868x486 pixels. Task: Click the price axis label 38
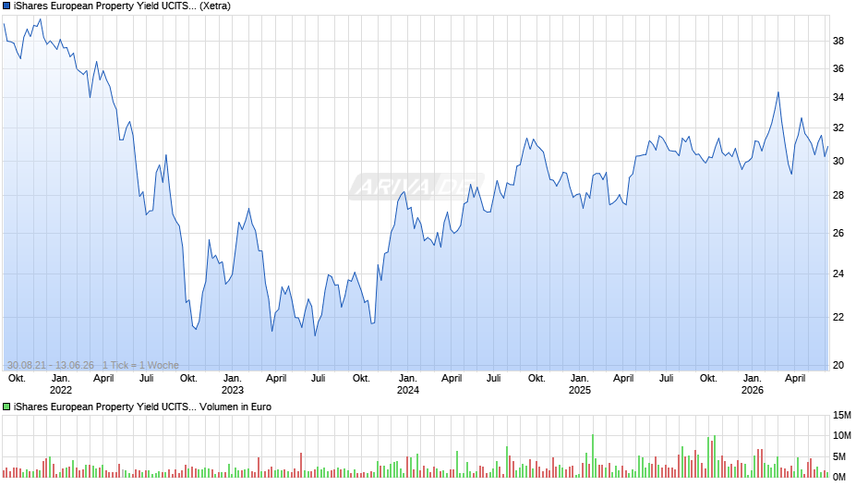point(838,41)
